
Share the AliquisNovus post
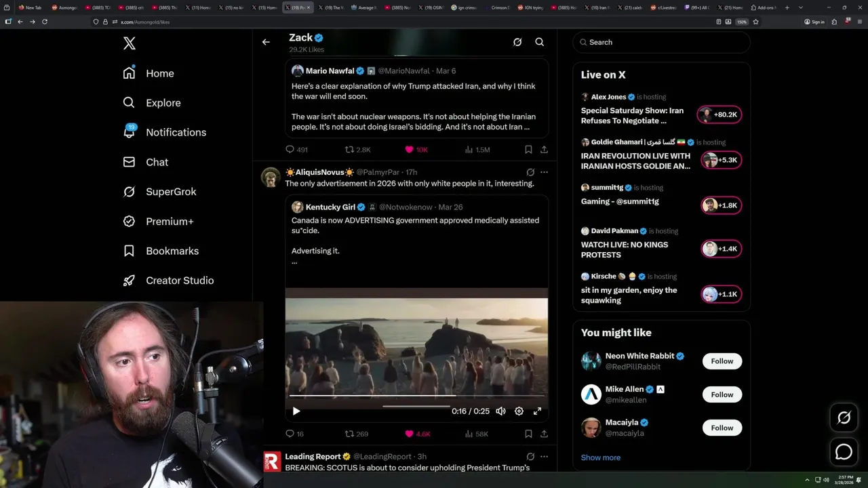pyautogui.click(x=544, y=434)
